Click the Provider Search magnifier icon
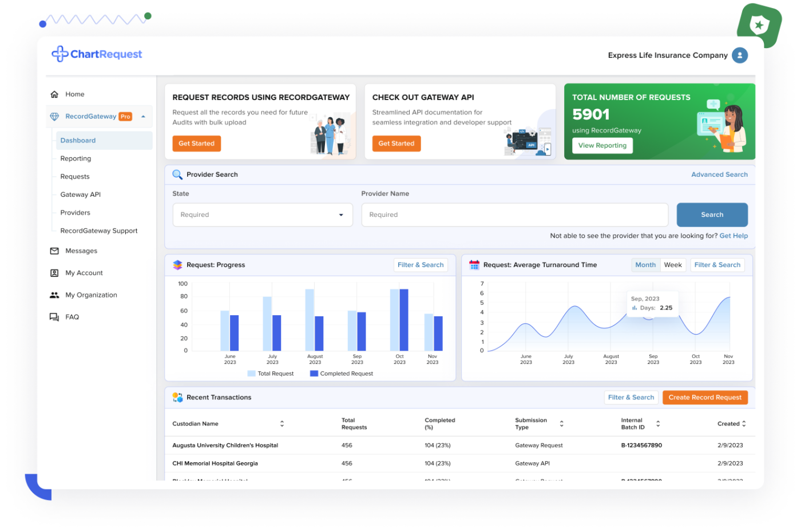Image resolution: width=801 pixels, height=532 pixels. (x=177, y=174)
